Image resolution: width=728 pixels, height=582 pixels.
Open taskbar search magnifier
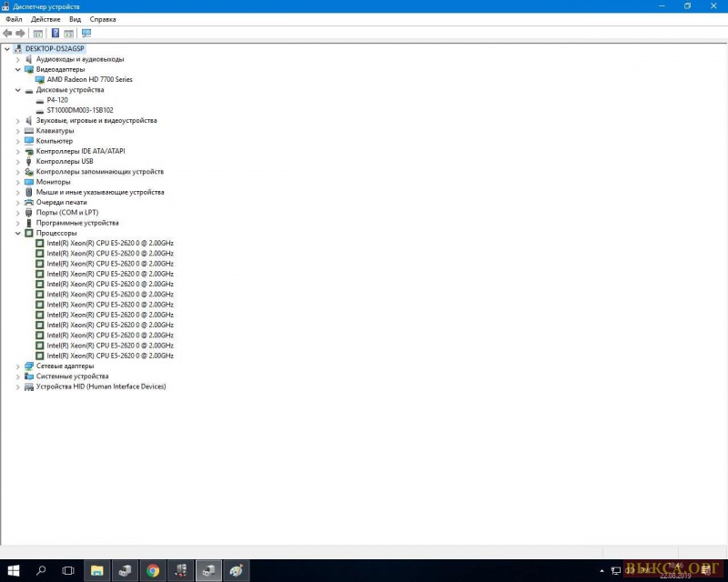pos(41,570)
